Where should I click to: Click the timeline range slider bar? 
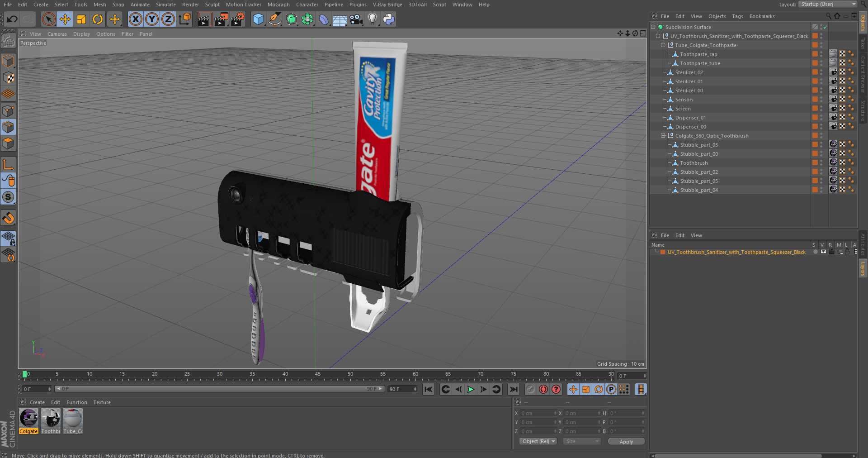tap(219, 389)
